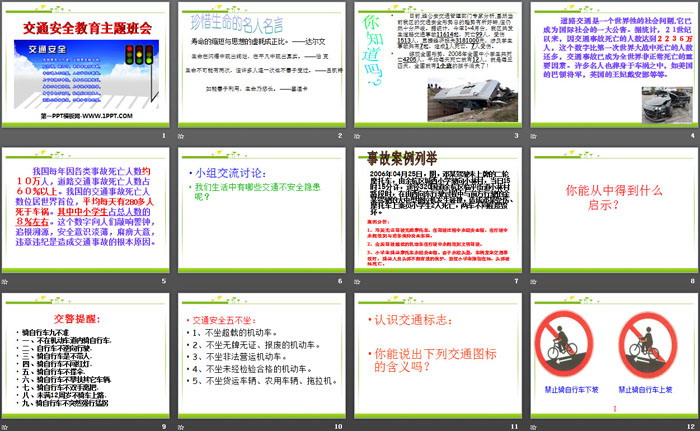The image size is (700, 431).
Task: Click the star icon beneath slide 10
Action: click(x=182, y=423)
